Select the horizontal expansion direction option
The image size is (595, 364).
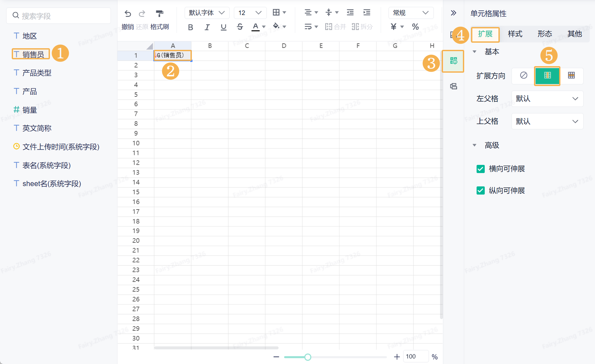point(572,76)
